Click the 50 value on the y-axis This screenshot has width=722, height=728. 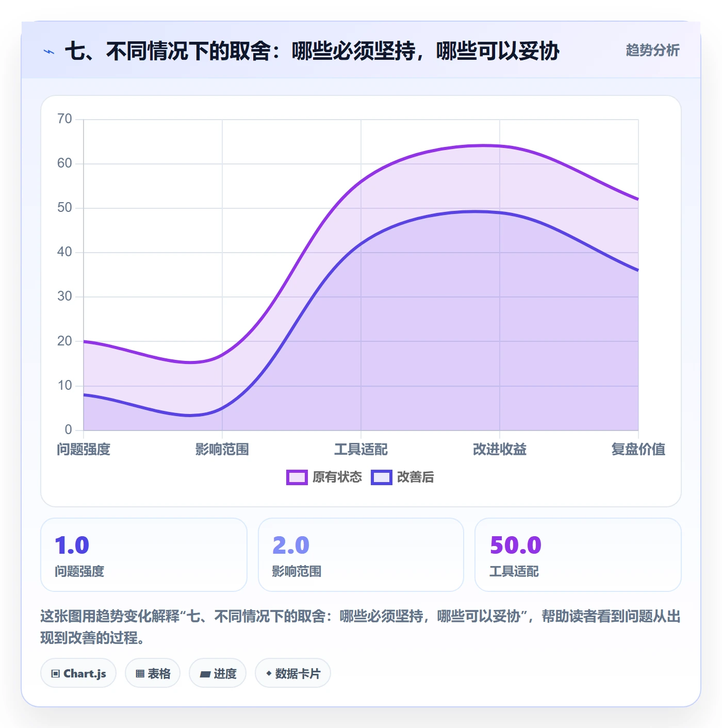pyautogui.click(x=64, y=208)
